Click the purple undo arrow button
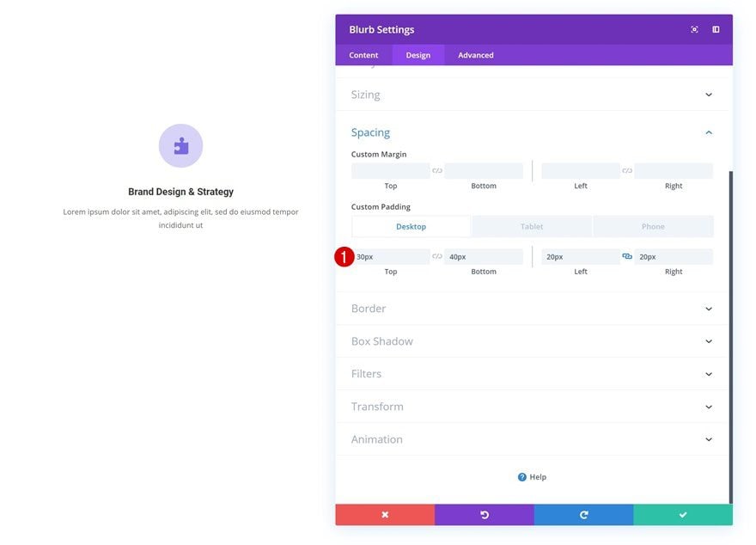756x545 pixels. click(485, 515)
